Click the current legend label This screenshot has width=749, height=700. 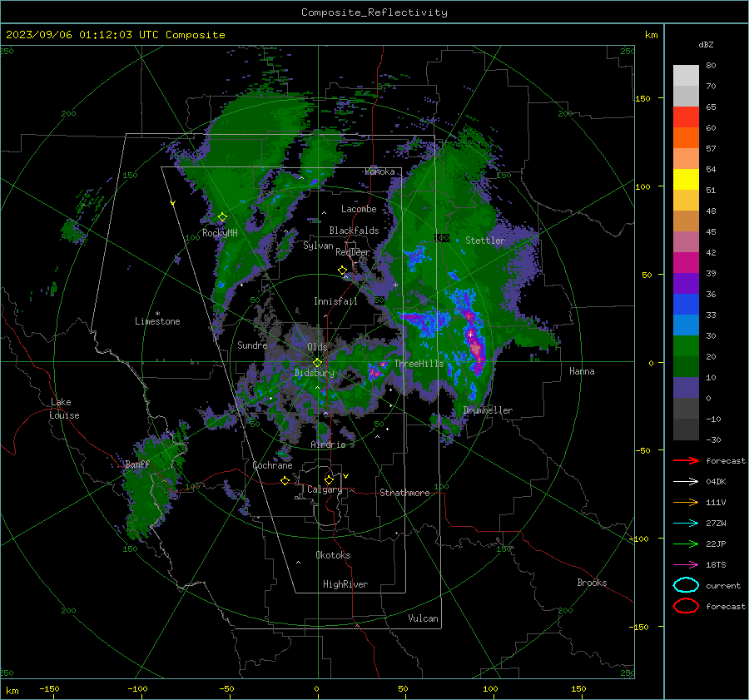(x=723, y=586)
